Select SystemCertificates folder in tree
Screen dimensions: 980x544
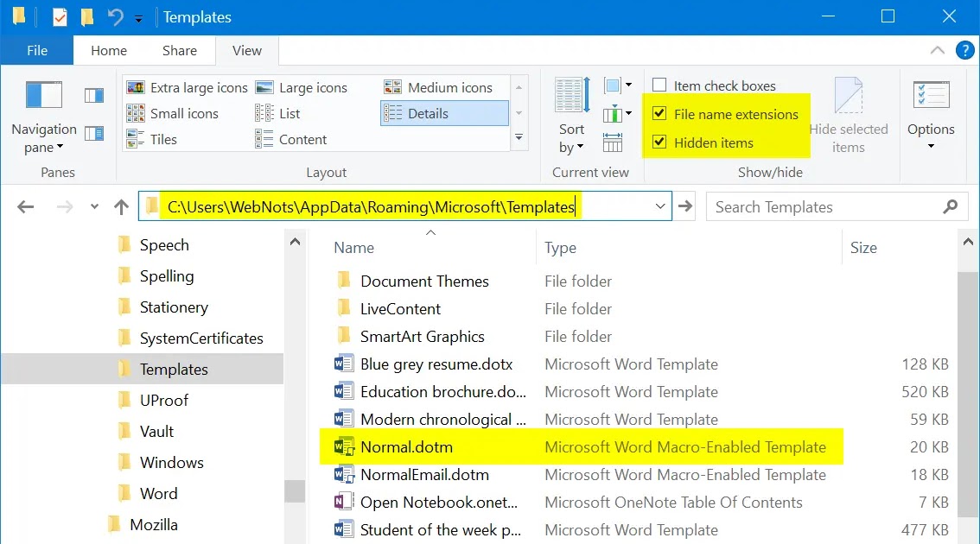(190, 338)
